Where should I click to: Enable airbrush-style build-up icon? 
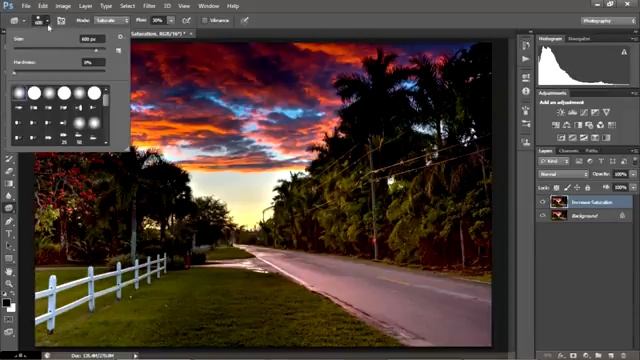(x=187, y=20)
